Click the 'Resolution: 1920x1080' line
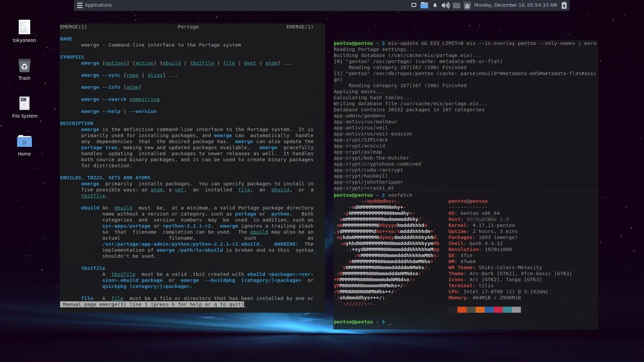Screen dimensions: 644x362 480,250
